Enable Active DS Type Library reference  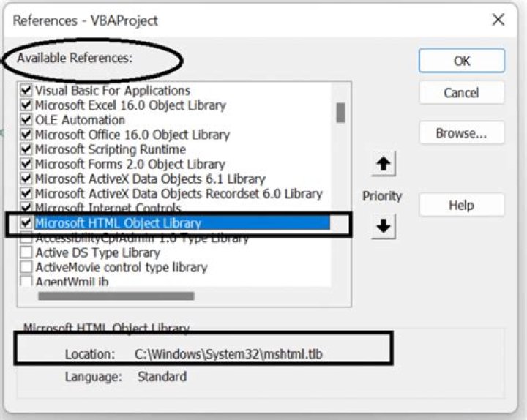coord(26,252)
